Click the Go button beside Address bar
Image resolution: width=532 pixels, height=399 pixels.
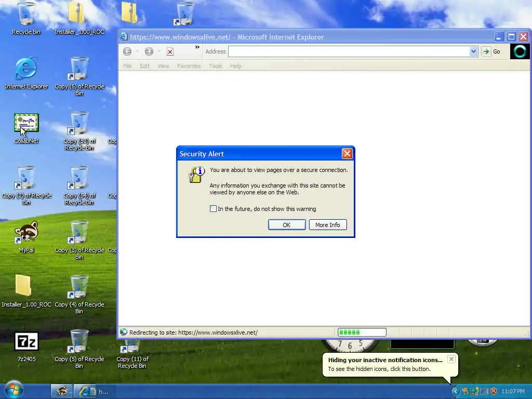[x=491, y=51]
